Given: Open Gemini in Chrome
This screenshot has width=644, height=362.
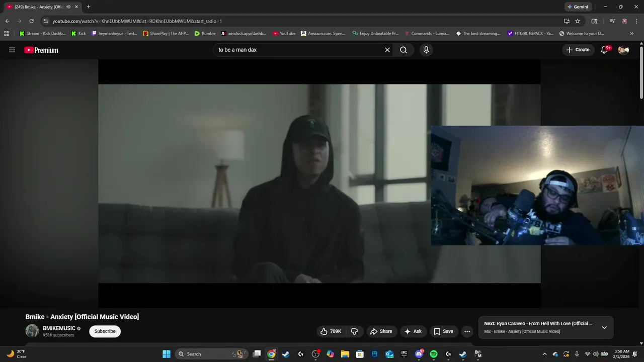Looking at the screenshot, I should click(577, 7).
